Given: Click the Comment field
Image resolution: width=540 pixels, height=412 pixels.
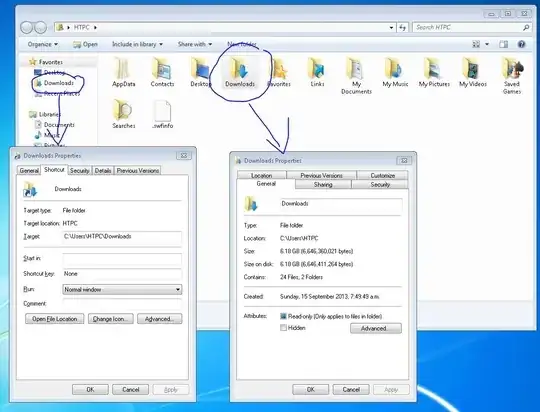Looking at the screenshot, I should tap(122, 304).
